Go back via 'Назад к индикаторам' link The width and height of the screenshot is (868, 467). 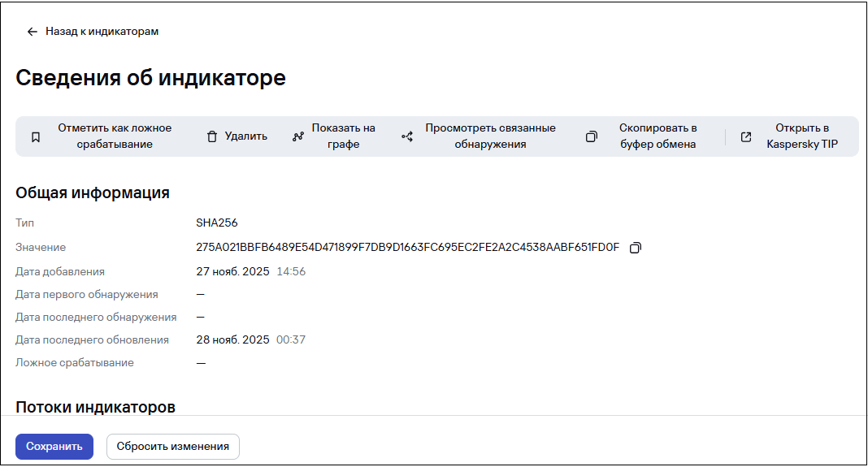(x=102, y=32)
